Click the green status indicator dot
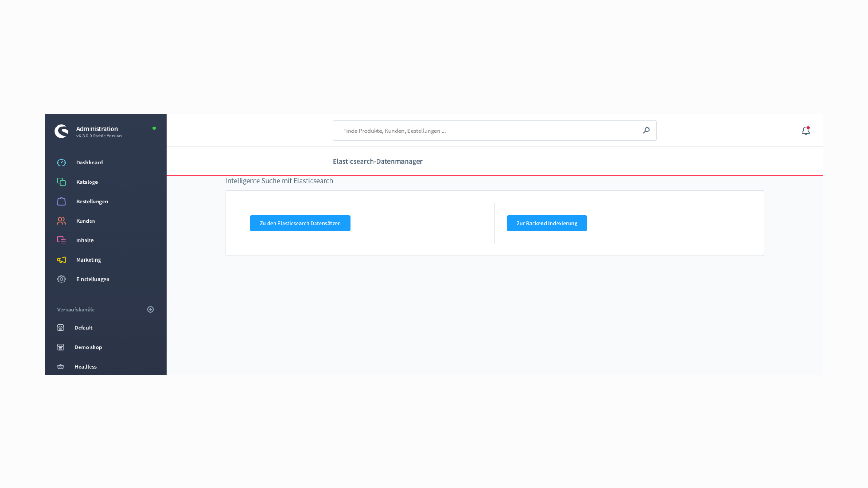The width and height of the screenshot is (868, 488). point(154,128)
